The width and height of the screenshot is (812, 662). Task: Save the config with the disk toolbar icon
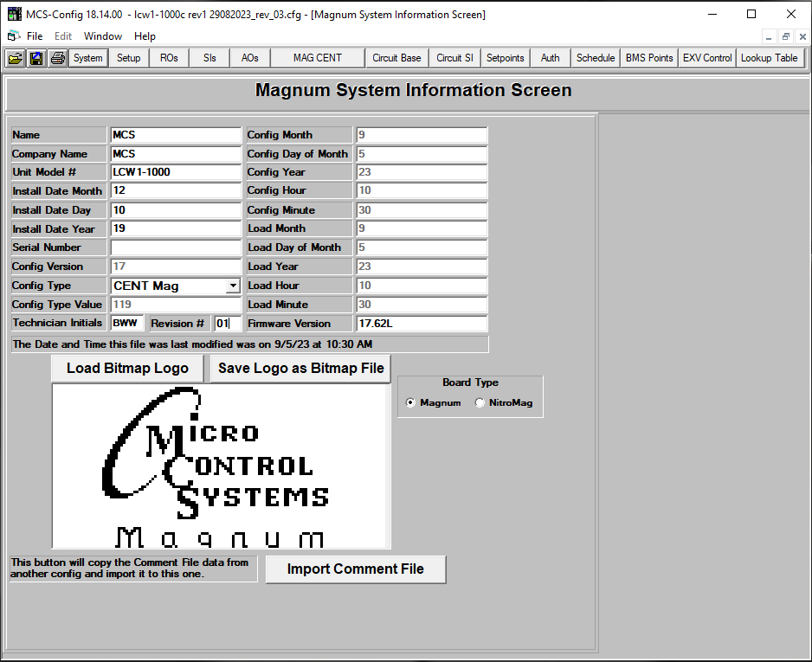click(35, 58)
